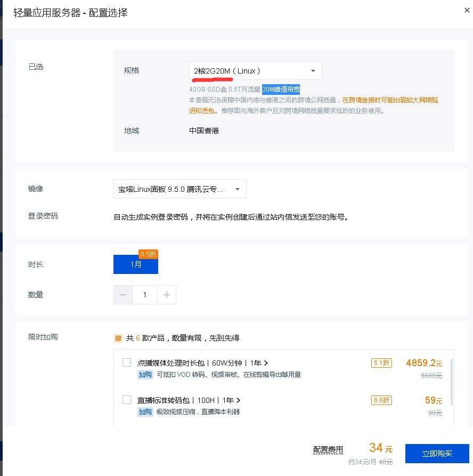Open the 规格 2核2G20M (Linux) dropdown
Screen dimensions: 473x476
pos(256,70)
